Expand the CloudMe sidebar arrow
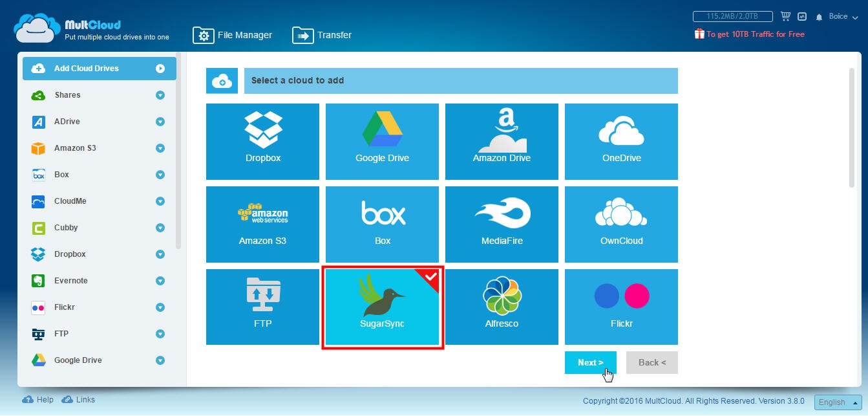The width and height of the screenshot is (868, 416). click(160, 201)
